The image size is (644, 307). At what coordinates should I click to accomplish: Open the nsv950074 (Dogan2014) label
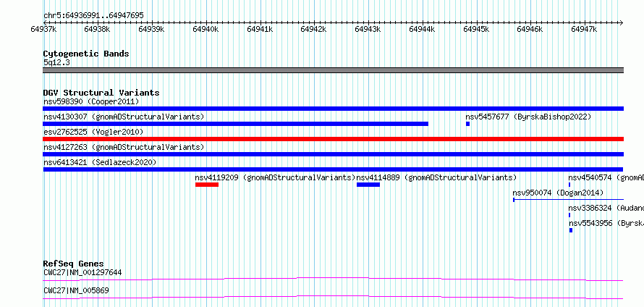click(x=558, y=193)
